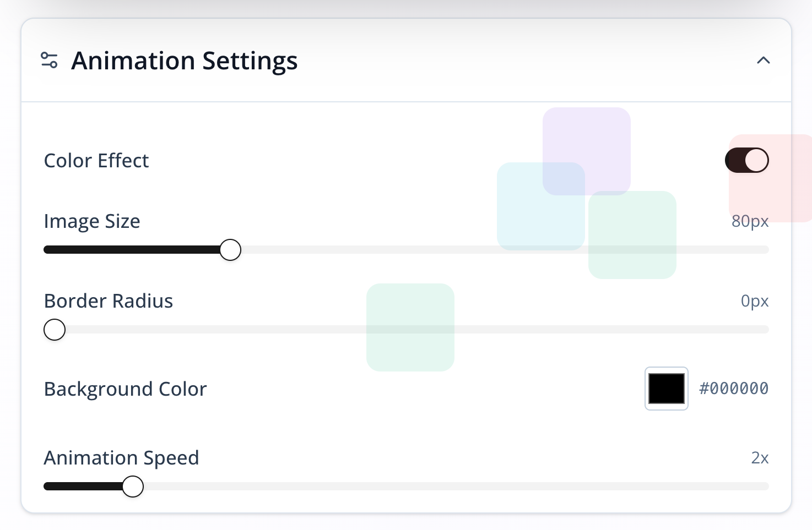Click the #000000 hex color value
812x530 pixels.
(734, 389)
